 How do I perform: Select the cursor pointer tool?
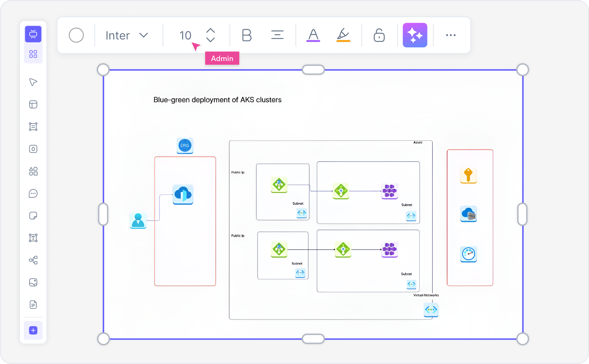pos(33,82)
